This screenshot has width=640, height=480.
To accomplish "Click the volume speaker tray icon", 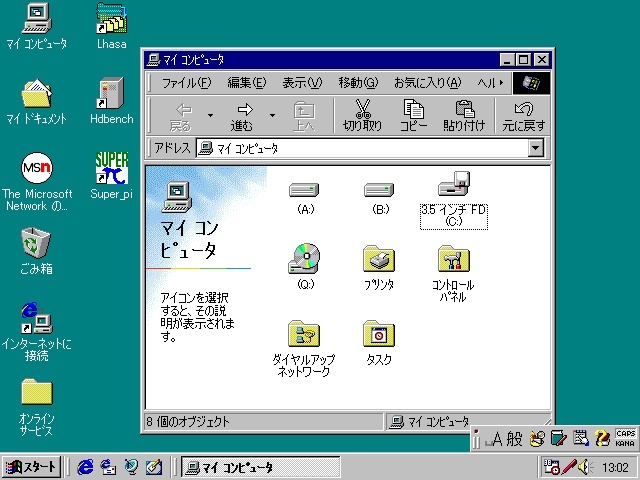I will 586,467.
